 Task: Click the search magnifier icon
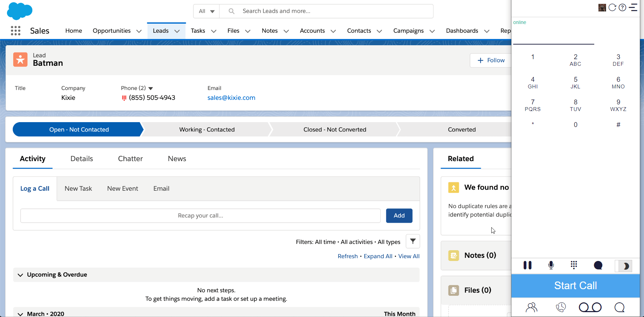231,11
